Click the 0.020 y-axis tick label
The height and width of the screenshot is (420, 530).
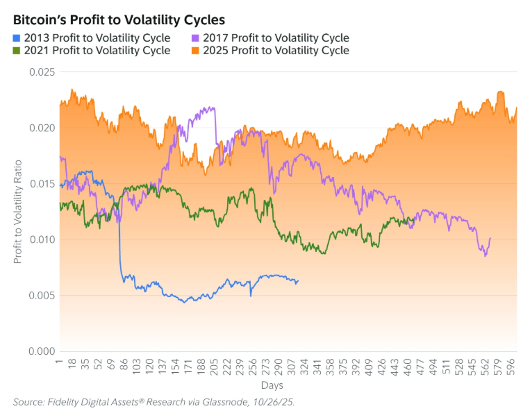point(42,128)
